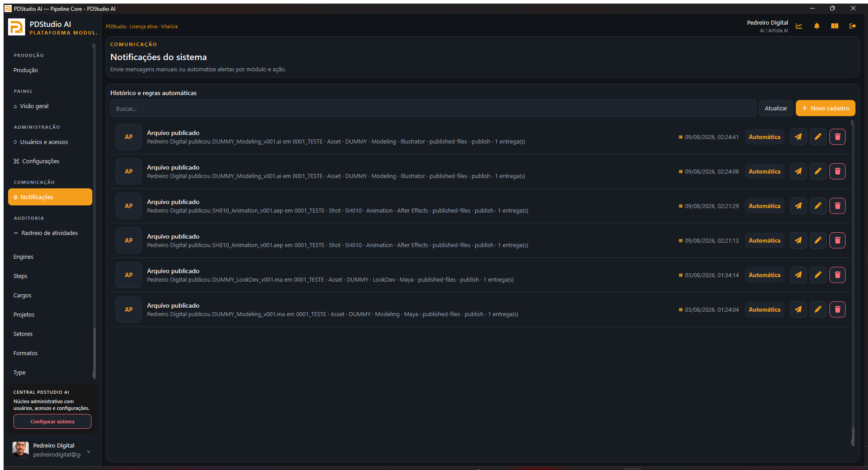Viewport: 868px width, 470px height.
Task: Resend the 02:24:08 notification
Action: point(799,171)
